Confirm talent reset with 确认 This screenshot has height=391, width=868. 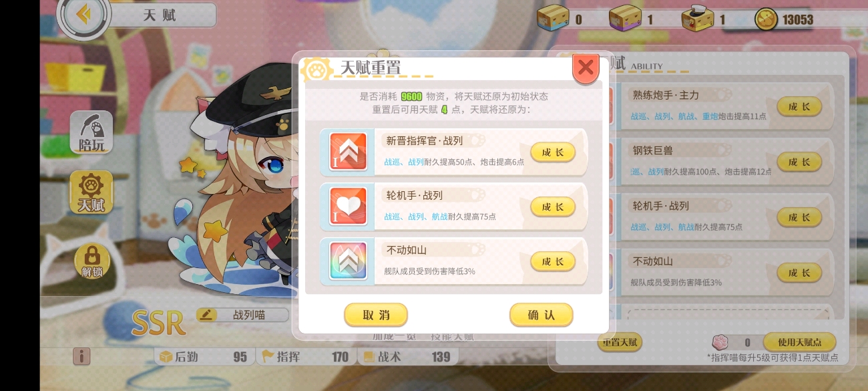[541, 315]
